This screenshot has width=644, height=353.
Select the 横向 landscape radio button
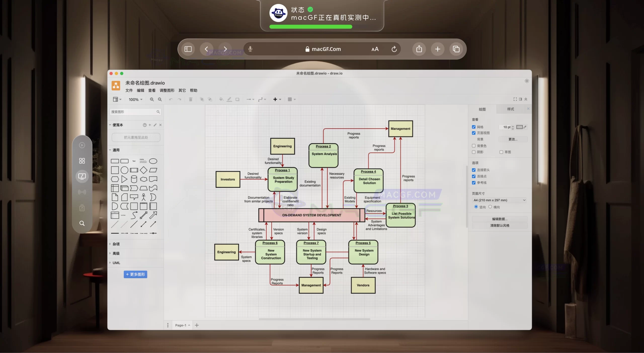(x=490, y=207)
